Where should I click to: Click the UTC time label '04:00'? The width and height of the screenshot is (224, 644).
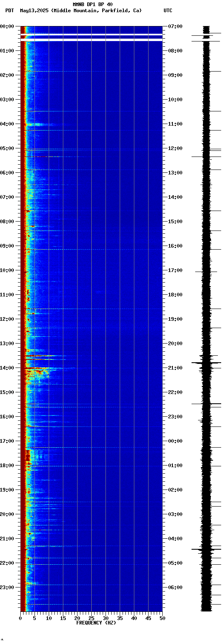[175, 539]
